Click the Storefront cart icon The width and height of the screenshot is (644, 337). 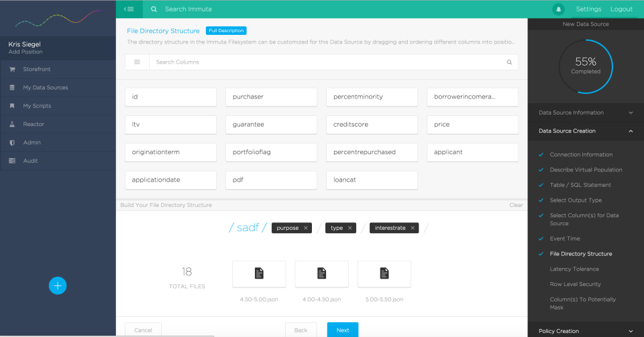tap(12, 69)
